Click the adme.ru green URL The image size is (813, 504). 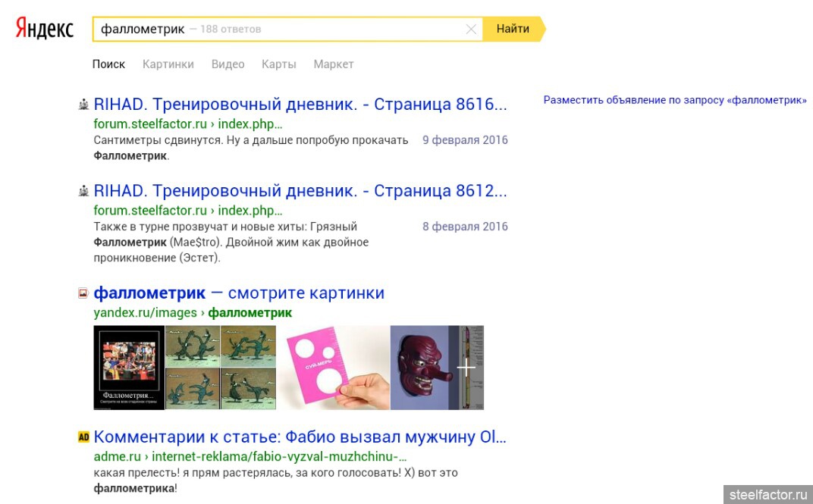250,457
